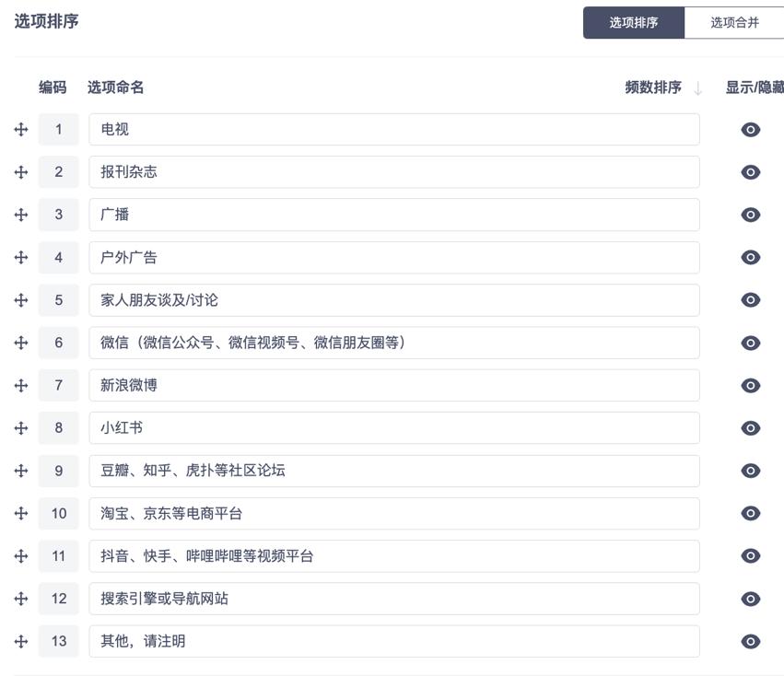Hide the 微信 option with the eye toggle
784x676 pixels.
tap(750, 342)
